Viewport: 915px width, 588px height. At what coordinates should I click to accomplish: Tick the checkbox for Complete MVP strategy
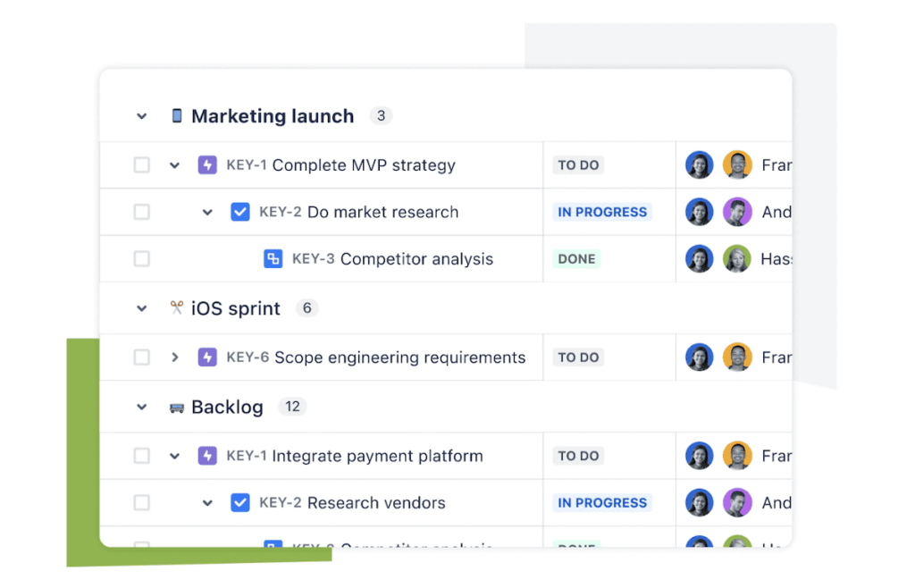(x=142, y=165)
